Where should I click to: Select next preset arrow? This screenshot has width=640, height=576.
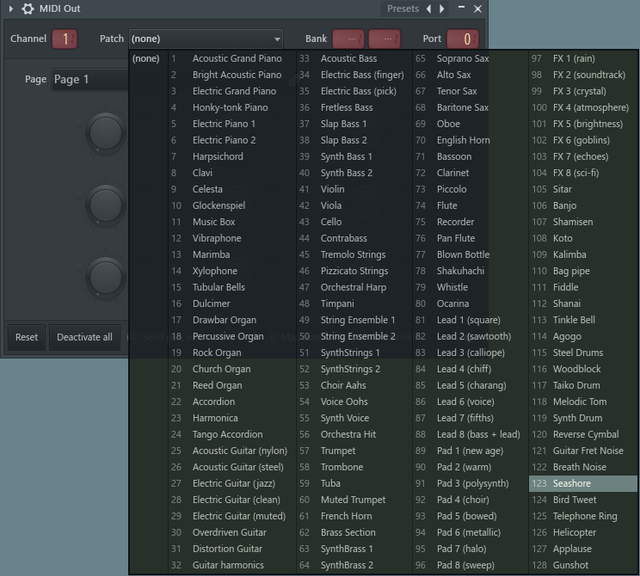[442, 9]
